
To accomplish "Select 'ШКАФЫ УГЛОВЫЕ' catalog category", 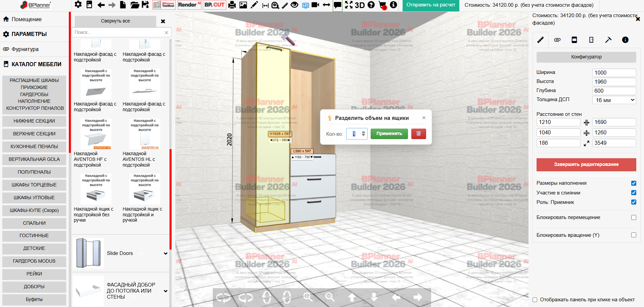I will (34, 198).
